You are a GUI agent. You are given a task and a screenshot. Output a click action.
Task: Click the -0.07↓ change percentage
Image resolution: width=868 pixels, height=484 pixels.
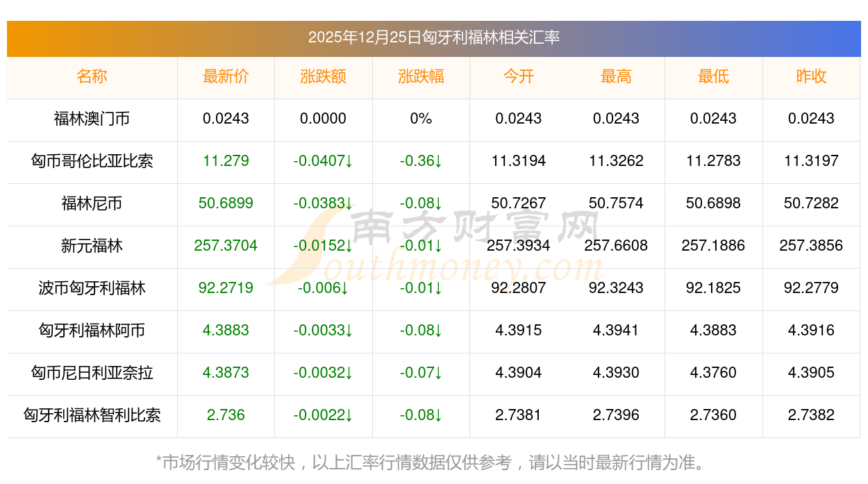pyautogui.click(x=421, y=373)
